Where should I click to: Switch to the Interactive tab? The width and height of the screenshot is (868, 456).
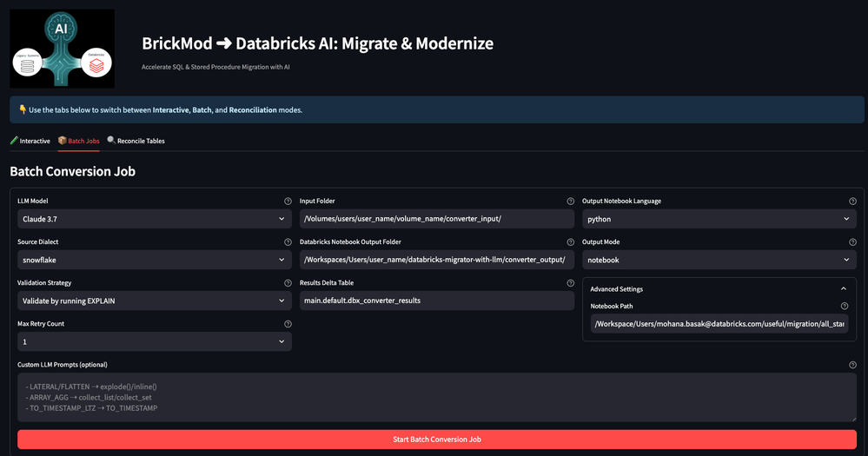[30, 141]
